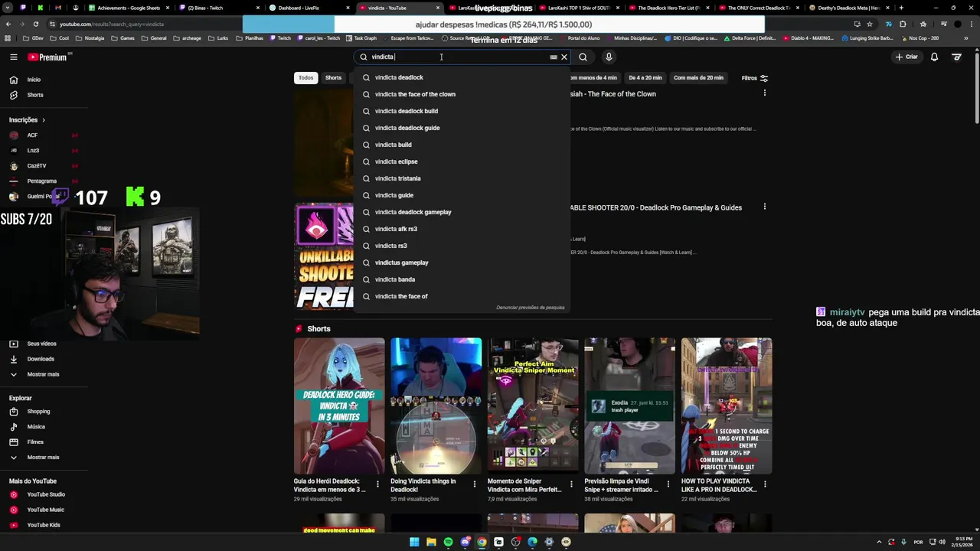Image resolution: width=980 pixels, height=551 pixels.
Task: Open Seus vídeos in the sidebar
Action: point(41,344)
